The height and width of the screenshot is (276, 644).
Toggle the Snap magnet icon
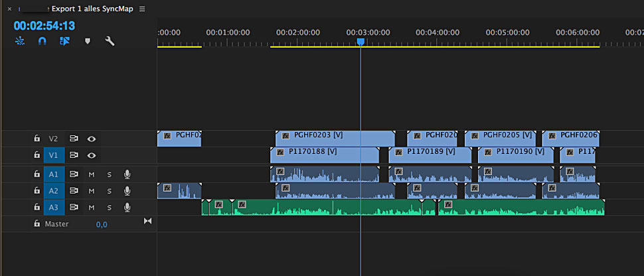tap(42, 40)
